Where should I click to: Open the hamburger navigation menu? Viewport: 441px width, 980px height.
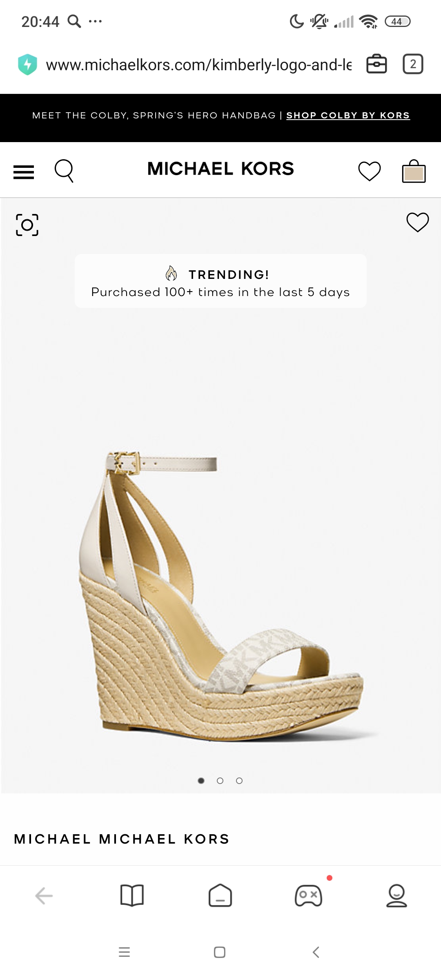click(24, 172)
